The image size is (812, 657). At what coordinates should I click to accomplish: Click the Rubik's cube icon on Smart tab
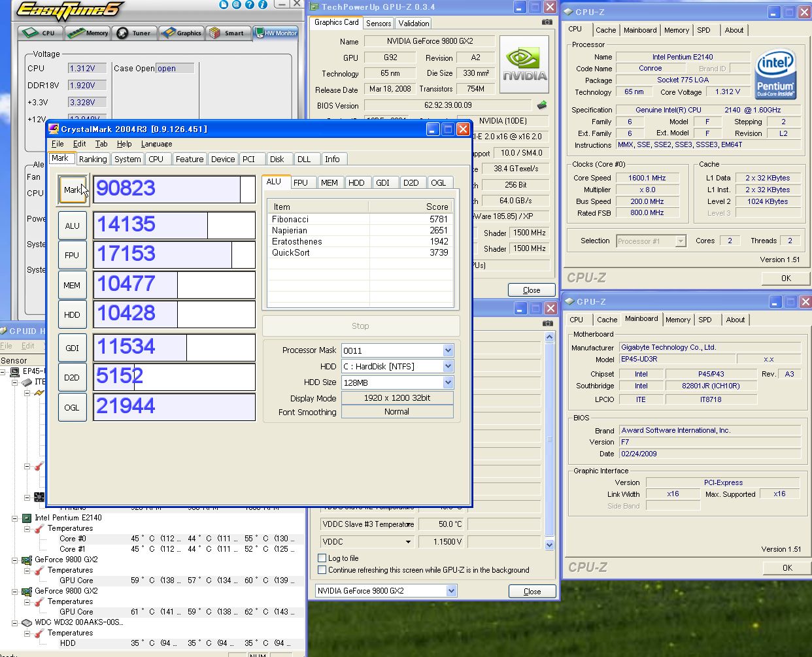pos(215,33)
